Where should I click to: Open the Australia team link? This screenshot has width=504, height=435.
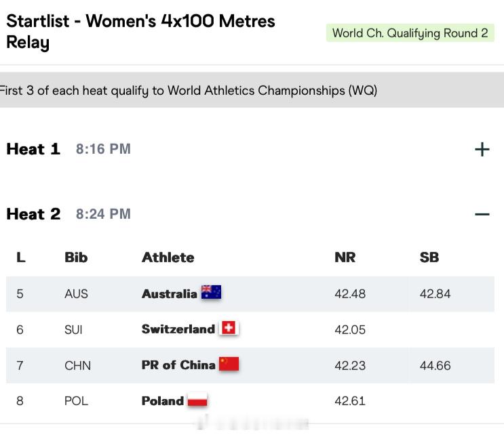[169, 293]
